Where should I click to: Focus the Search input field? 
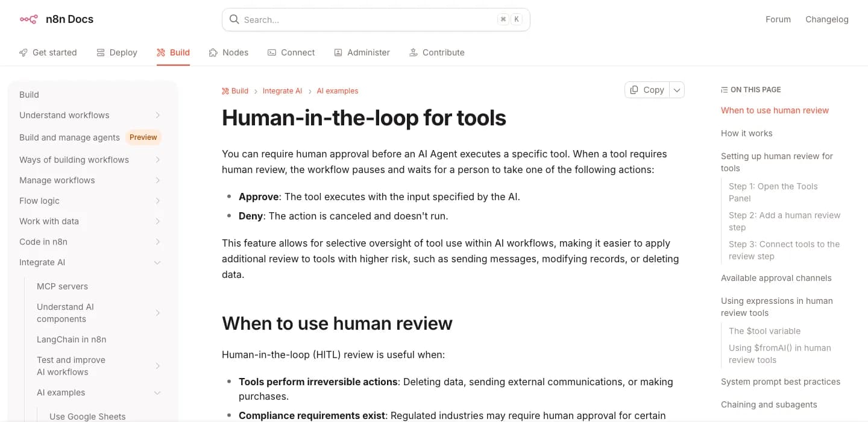(376, 19)
